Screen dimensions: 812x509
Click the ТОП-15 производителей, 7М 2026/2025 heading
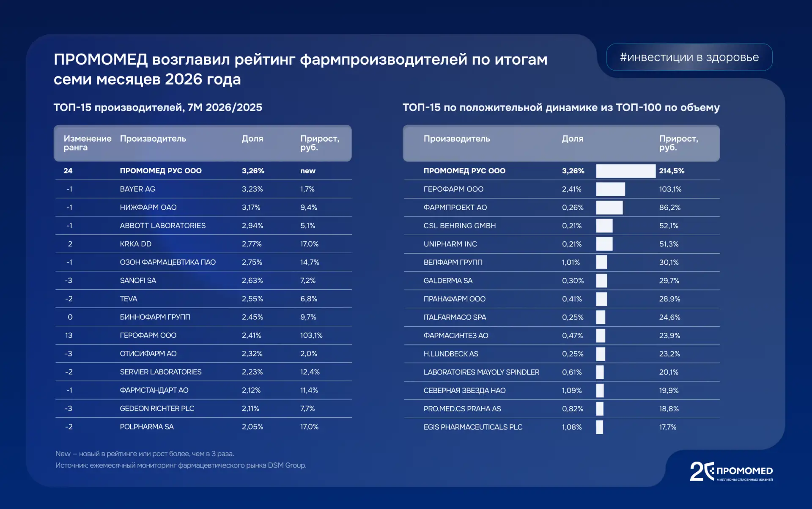(x=158, y=107)
